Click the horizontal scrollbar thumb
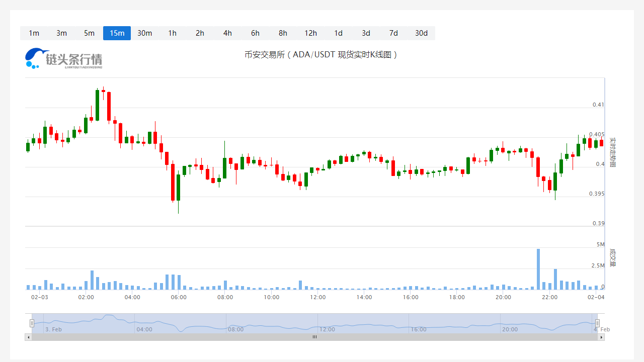Image resolution: width=644 pixels, height=362 pixels. coord(314,337)
